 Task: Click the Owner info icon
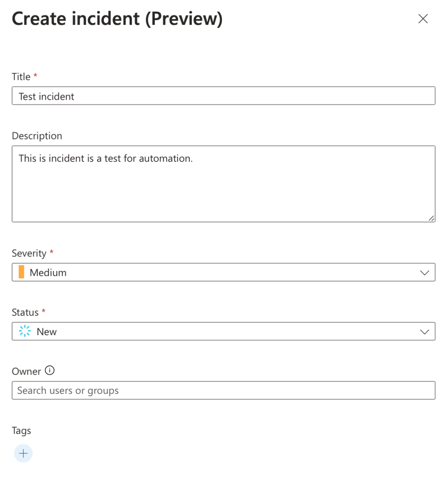[x=50, y=370]
